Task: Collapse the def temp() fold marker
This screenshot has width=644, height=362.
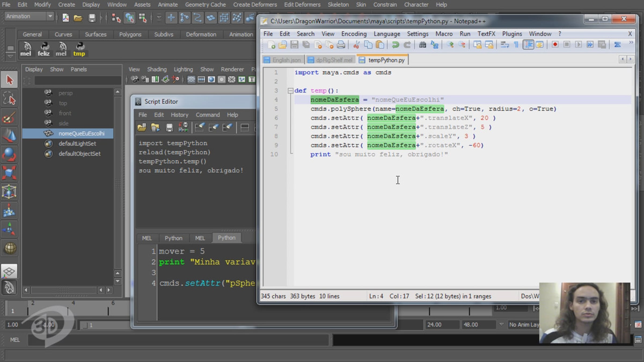Action: click(290, 91)
